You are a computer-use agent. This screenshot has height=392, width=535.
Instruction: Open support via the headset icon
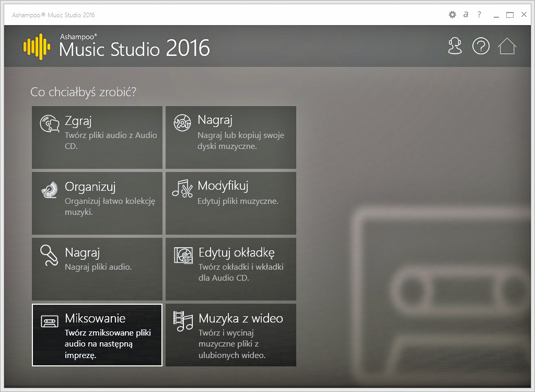click(455, 46)
